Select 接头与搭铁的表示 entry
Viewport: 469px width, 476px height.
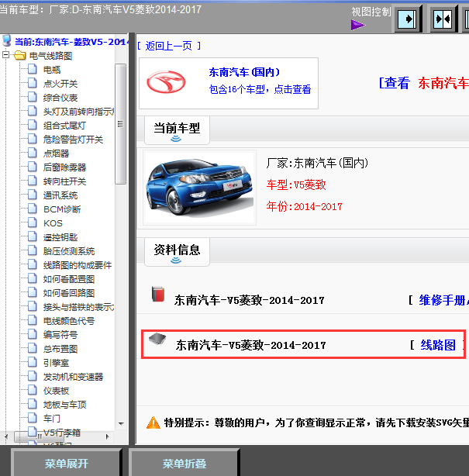click(x=78, y=307)
